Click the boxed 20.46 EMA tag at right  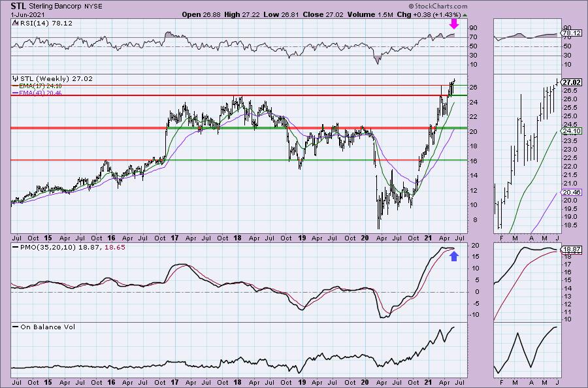[x=572, y=192]
